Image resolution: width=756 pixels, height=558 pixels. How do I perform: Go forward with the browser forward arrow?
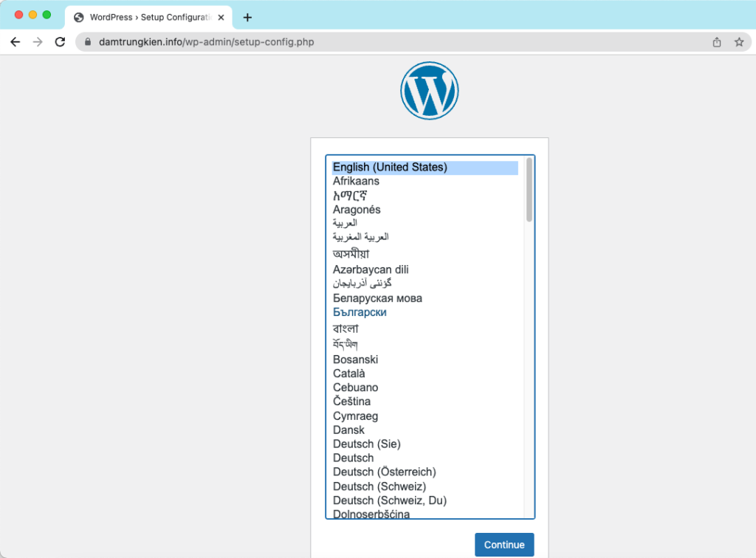coord(38,42)
